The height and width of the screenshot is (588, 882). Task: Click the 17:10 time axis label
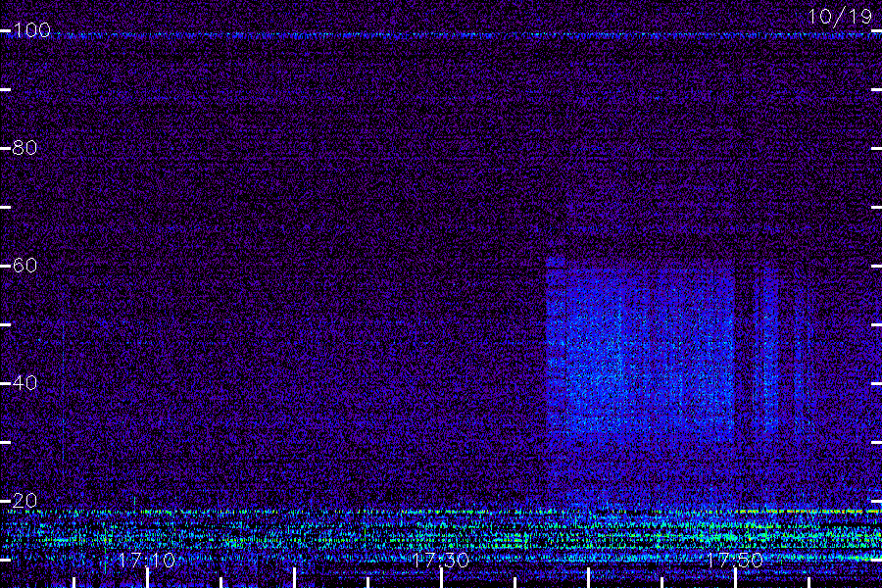(x=147, y=560)
